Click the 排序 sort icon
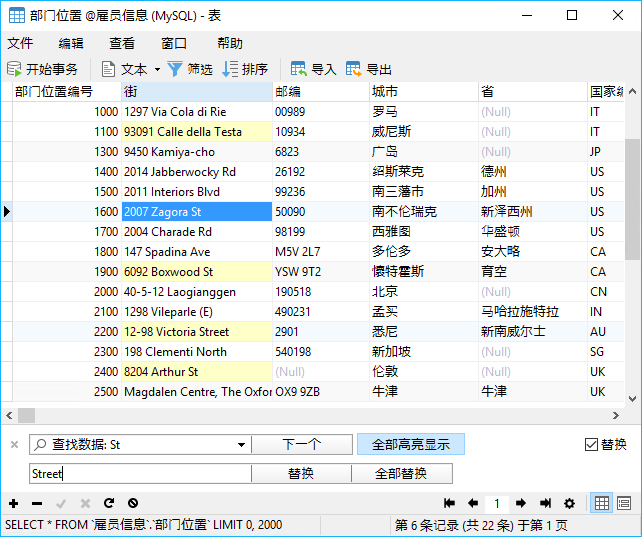This screenshot has width=642, height=537. pyautogui.click(x=230, y=69)
